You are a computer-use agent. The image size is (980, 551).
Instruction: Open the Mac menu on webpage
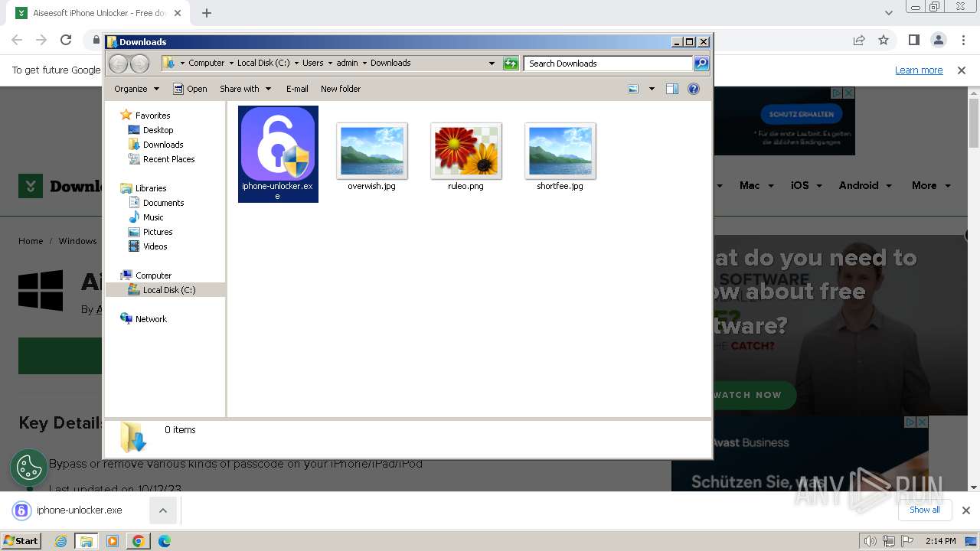coord(756,185)
